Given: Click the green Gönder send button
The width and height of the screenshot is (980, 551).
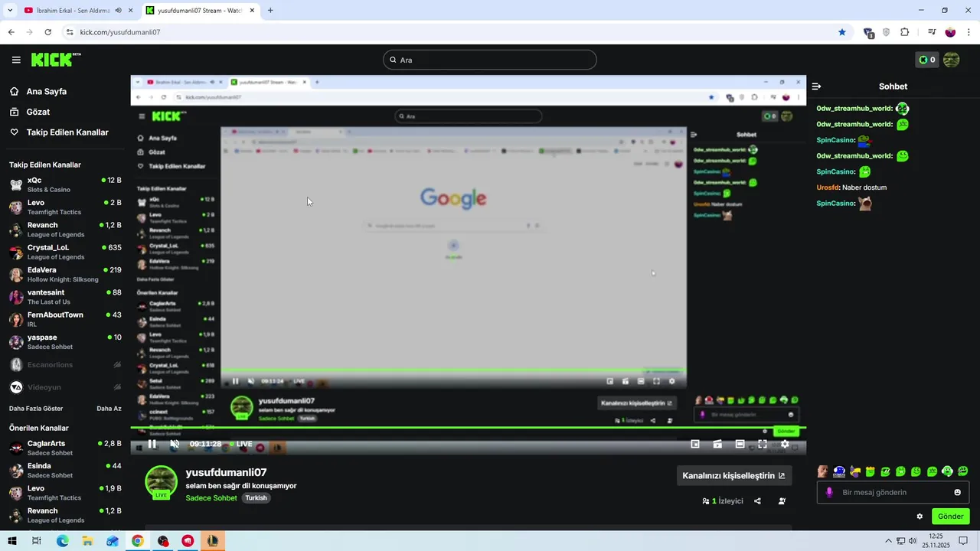Looking at the screenshot, I should click(950, 517).
